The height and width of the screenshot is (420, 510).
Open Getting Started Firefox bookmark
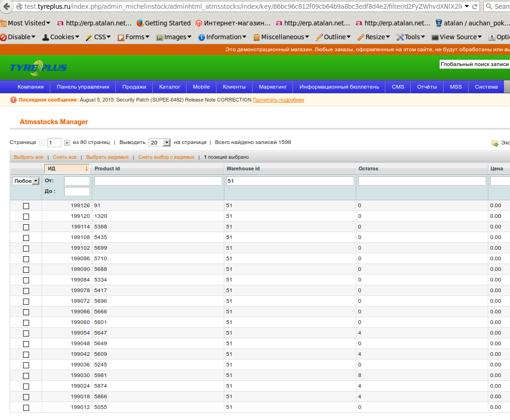pos(163,23)
